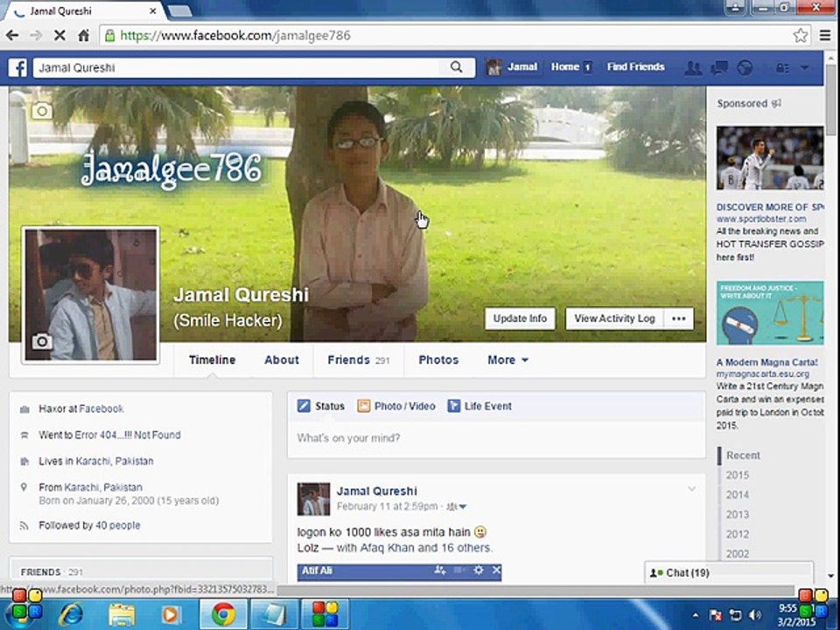Click the address bar URL
Viewport: 840px width, 630px height.
pyautogui.click(x=235, y=35)
